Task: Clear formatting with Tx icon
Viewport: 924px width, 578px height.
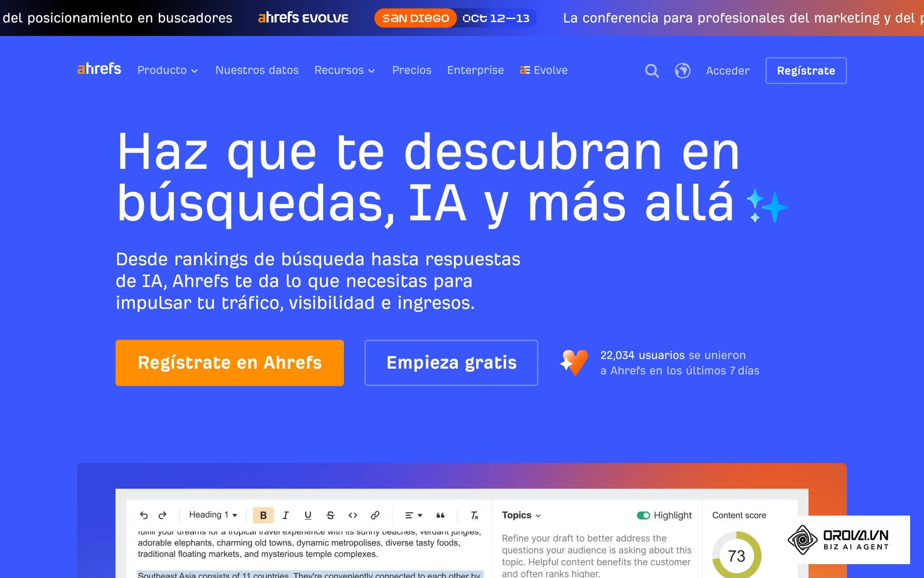Action: 475,515
